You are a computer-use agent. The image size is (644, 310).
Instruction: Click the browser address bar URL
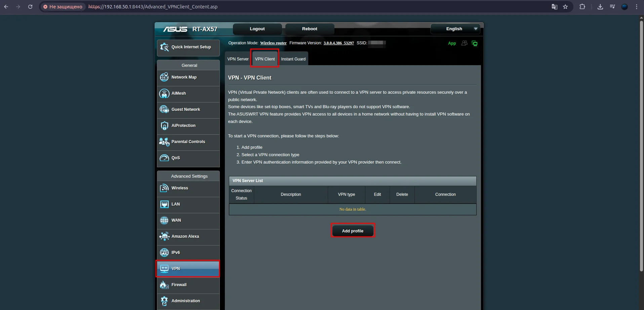pyautogui.click(x=153, y=7)
